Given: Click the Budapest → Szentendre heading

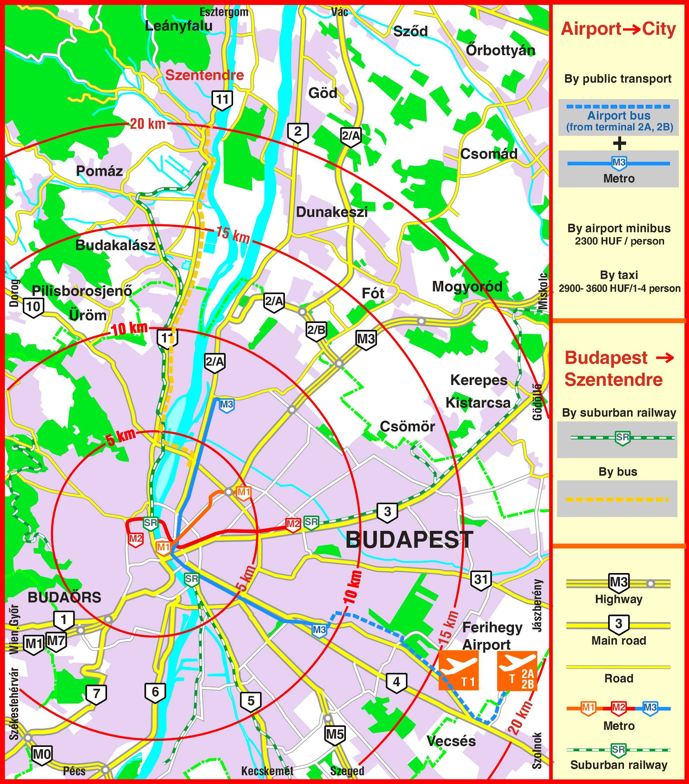Looking at the screenshot, I should [618, 369].
